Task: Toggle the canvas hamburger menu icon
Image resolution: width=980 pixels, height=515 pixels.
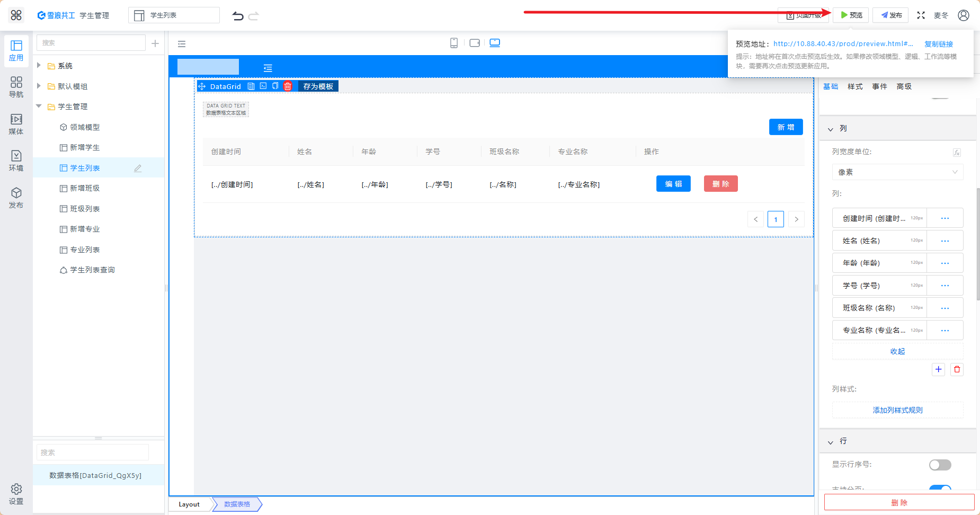Action: pyautogui.click(x=182, y=44)
